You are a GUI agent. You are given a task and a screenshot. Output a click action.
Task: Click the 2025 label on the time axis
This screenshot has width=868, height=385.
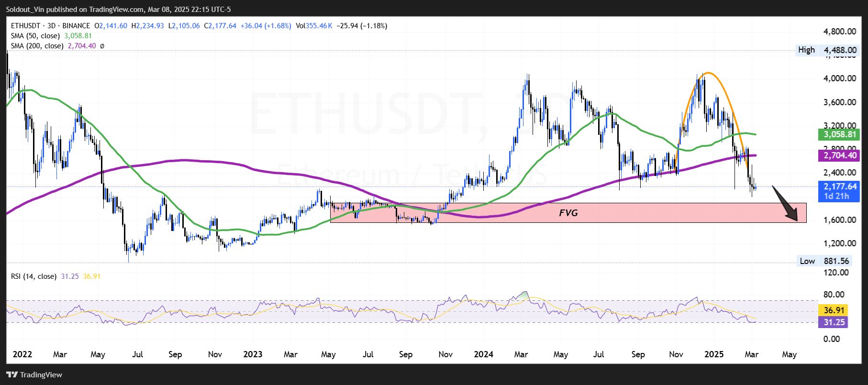point(714,354)
